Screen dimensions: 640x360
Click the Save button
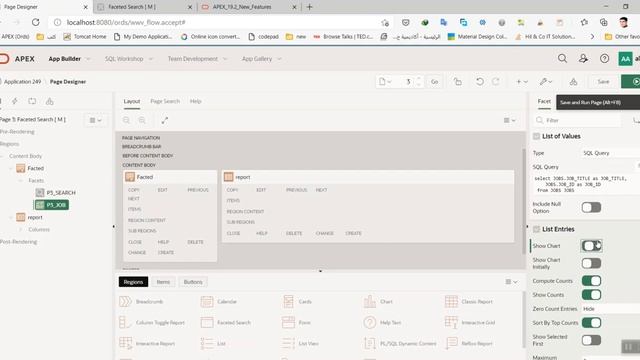(x=603, y=82)
